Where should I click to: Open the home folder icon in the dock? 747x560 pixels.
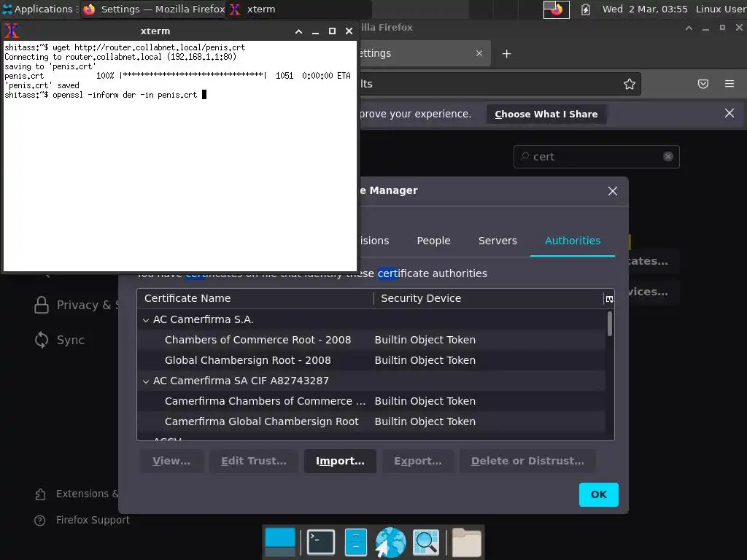[466, 542]
